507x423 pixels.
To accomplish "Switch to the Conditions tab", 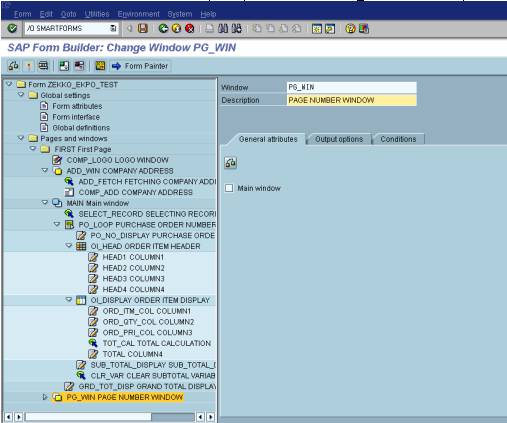I will coord(398,139).
